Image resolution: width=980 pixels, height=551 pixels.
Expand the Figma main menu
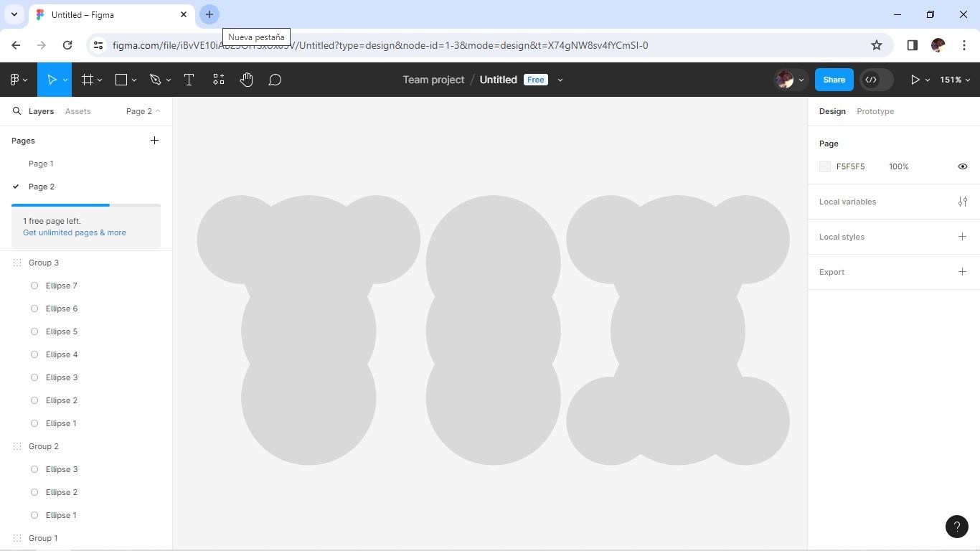[x=18, y=80]
